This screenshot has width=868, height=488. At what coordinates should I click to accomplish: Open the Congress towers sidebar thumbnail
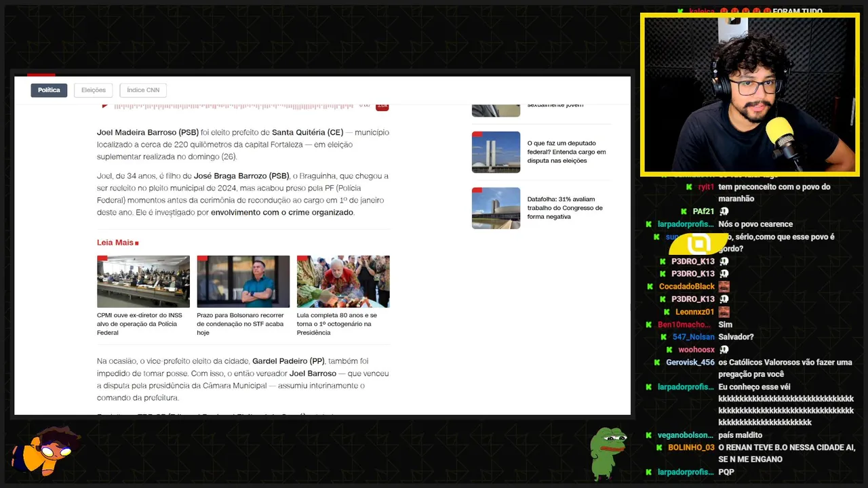pos(496,152)
